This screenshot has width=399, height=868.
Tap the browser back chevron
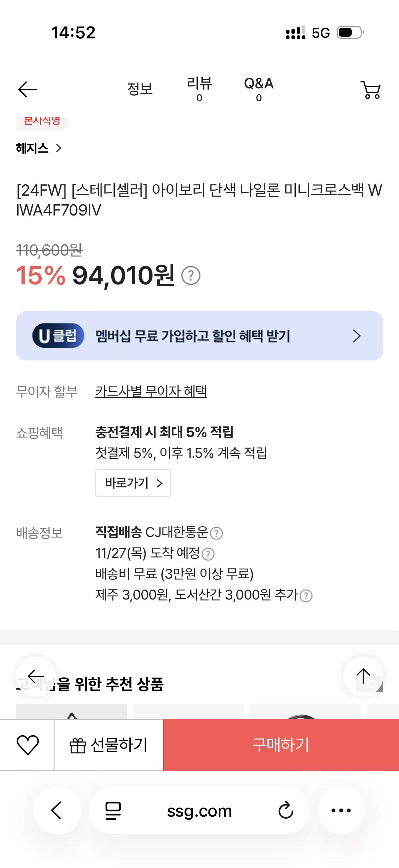pyautogui.click(x=57, y=810)
